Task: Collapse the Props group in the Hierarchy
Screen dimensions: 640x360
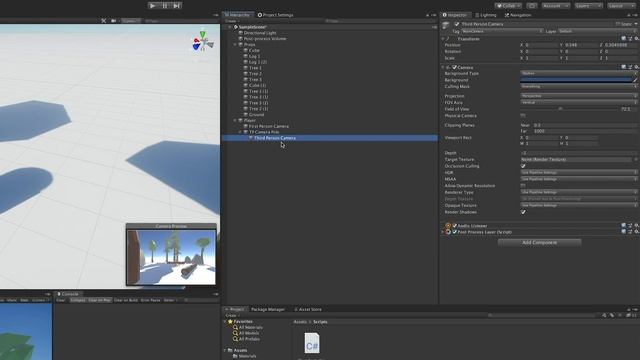Action: (x=236, y=44)
